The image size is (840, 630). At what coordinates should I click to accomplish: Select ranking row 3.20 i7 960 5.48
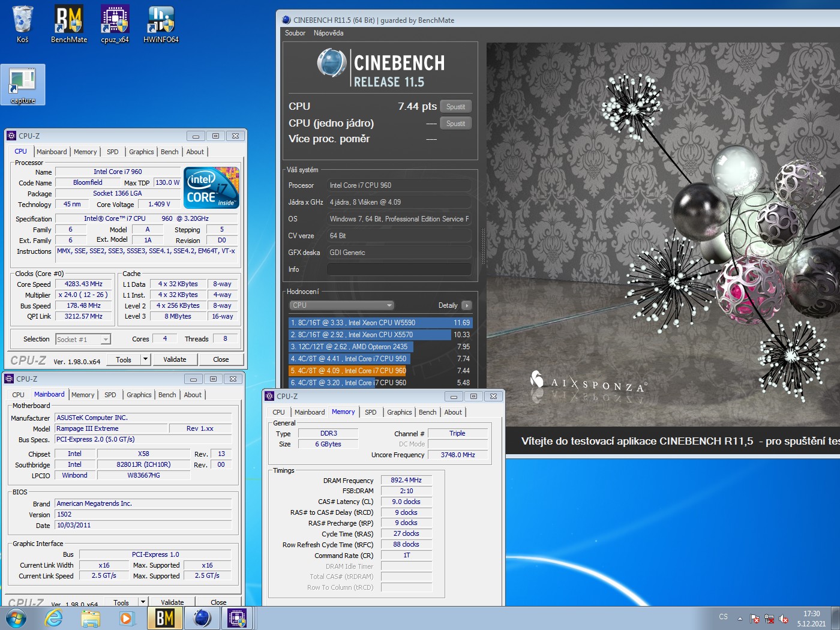380,382
